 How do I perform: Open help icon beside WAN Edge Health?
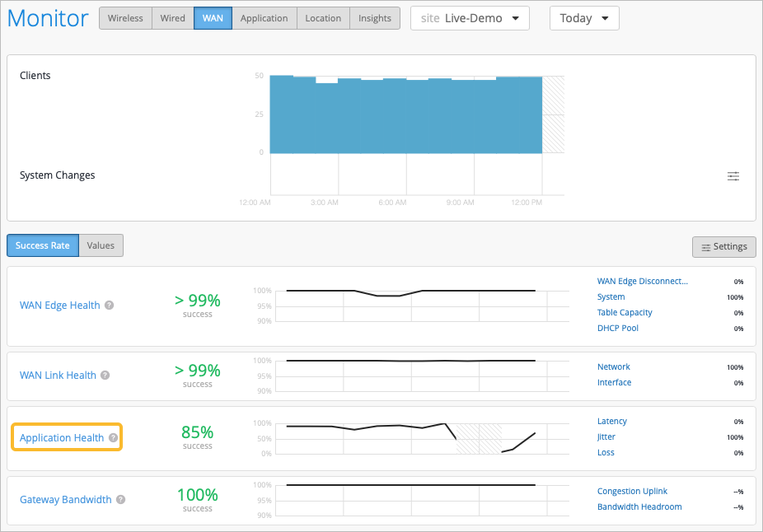(110, 305)
